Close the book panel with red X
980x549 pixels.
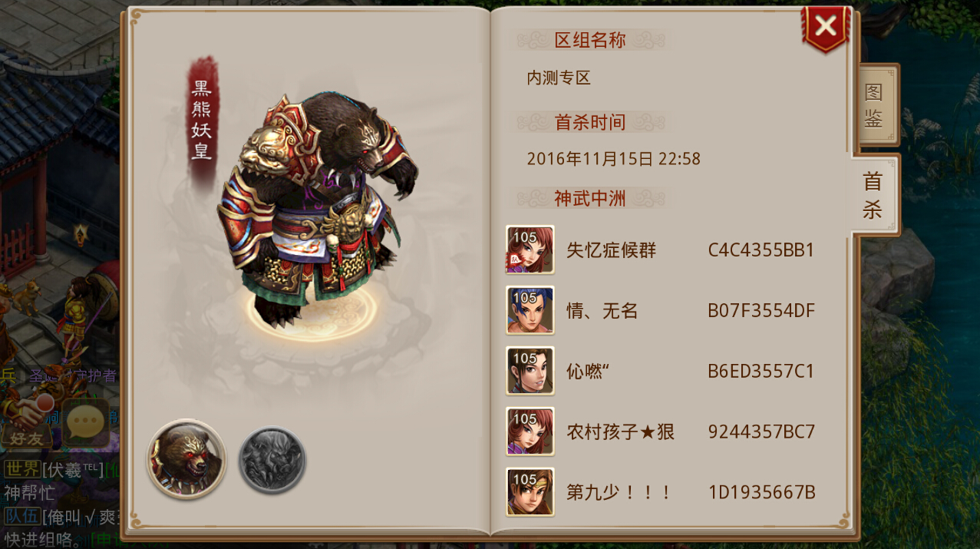(826, 28)
